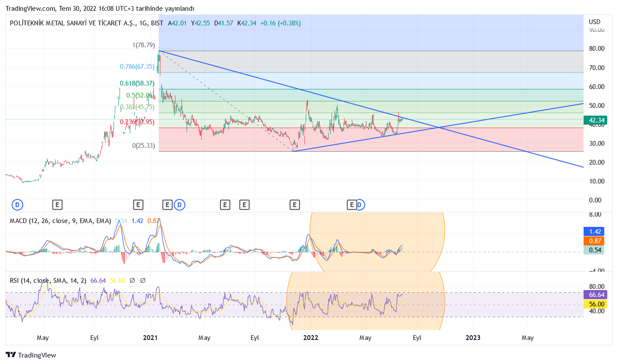Image resolution: width=618 pixels, height=364 pixels.
Task: Click the rightmost E earnings marker
Action: tap(351, 205)
